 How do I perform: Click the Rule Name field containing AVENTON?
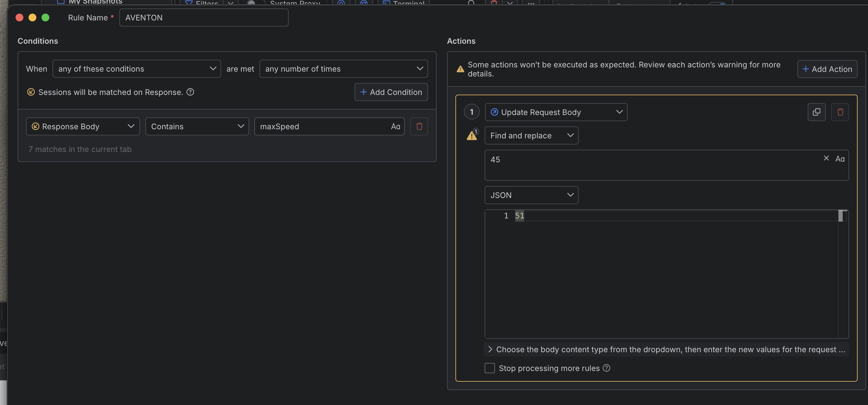coord(203,17)
